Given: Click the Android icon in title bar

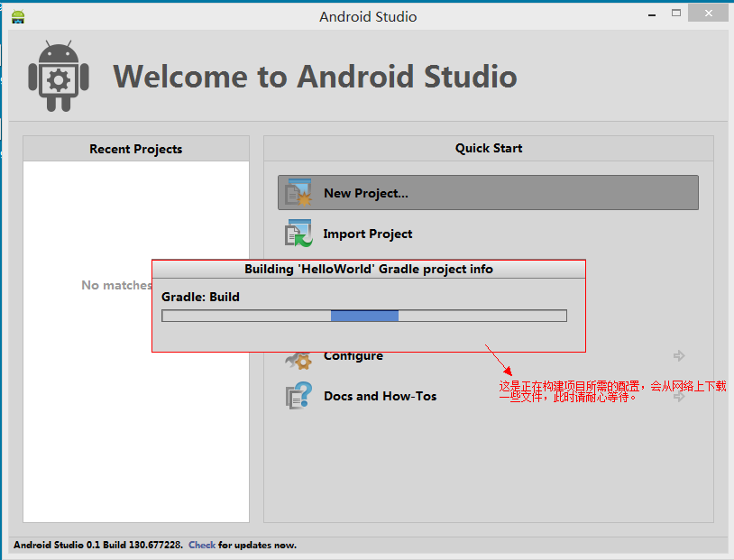Looking at the screenshot, I should pyautogui.click(x=18, y=16).
